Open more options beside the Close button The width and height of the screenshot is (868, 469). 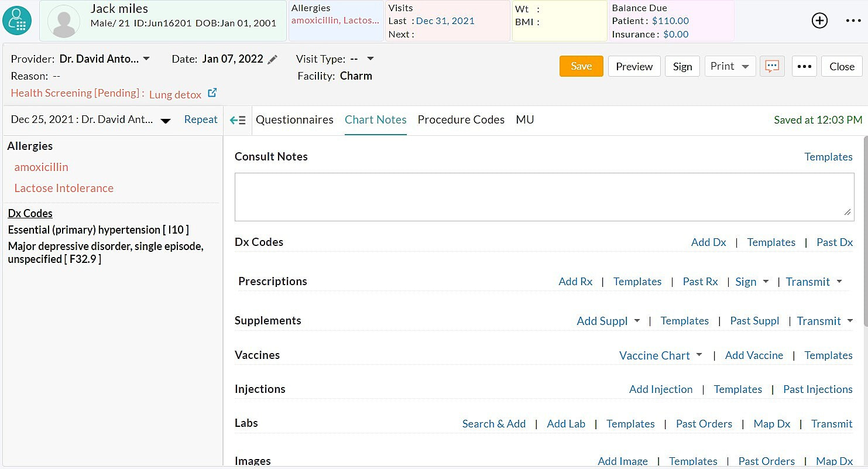pos(804,66)
